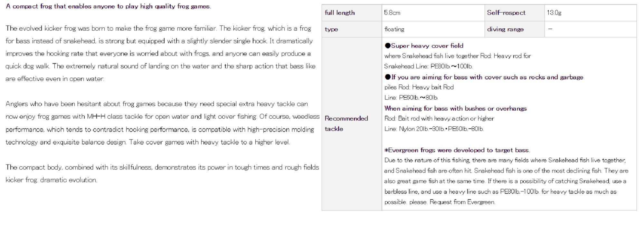644x226 pixels.
Task: Click the headline about a compact frog
Action: tap(109, 6)
